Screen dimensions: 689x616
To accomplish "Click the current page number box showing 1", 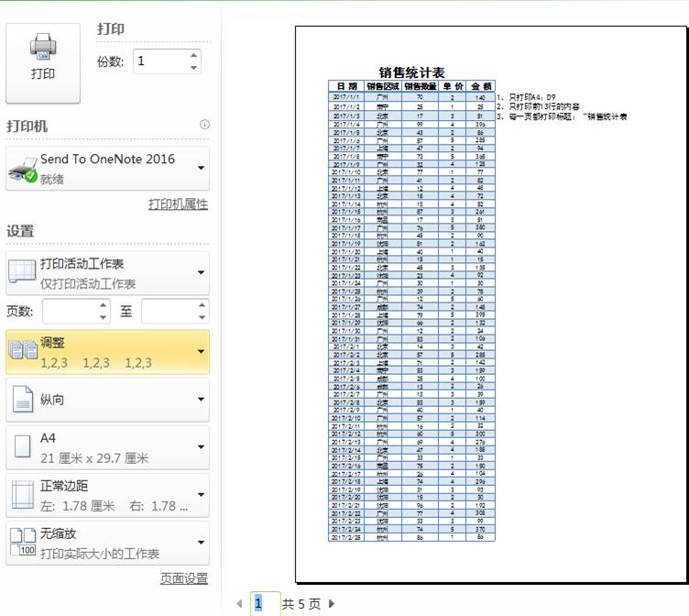I will [266, 603].
